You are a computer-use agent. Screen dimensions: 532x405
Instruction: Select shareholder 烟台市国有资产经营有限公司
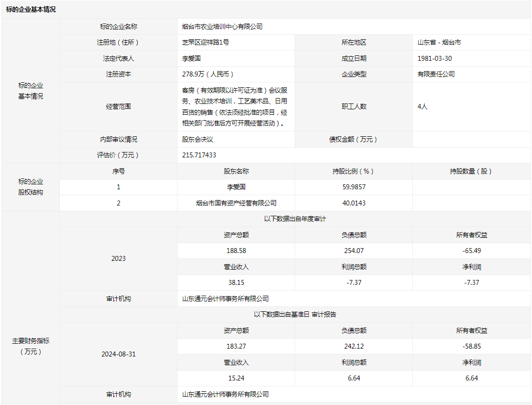pos(236,203)
